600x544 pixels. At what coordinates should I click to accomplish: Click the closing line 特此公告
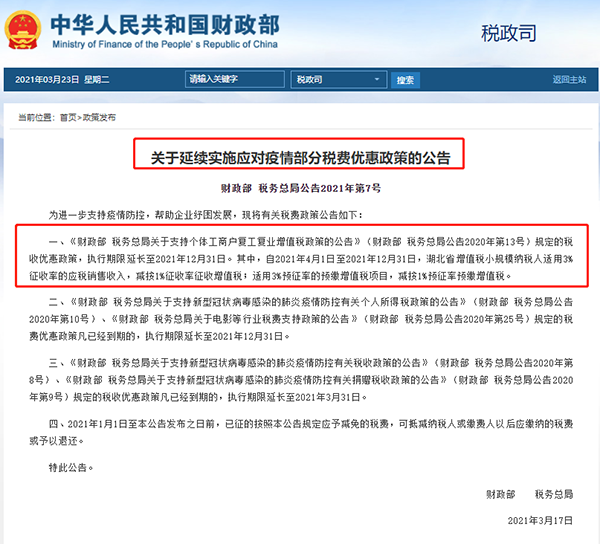[71, 467]
